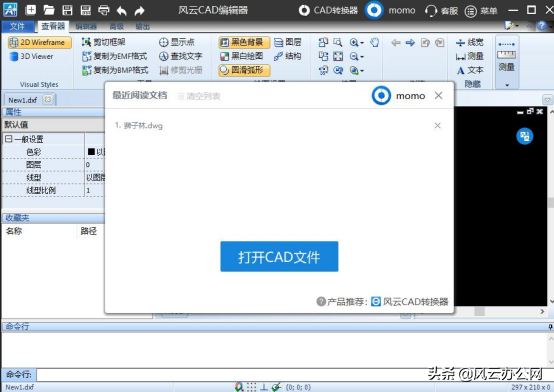Click the blue help question mark icon
The image size is (554, 392).
click(x=542, y=25)
